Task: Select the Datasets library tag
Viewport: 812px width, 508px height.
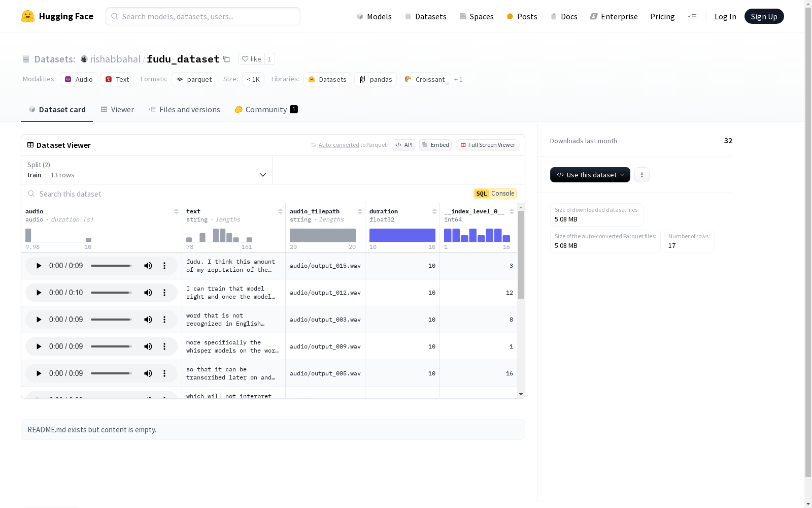Action: (x=327, y=79)
